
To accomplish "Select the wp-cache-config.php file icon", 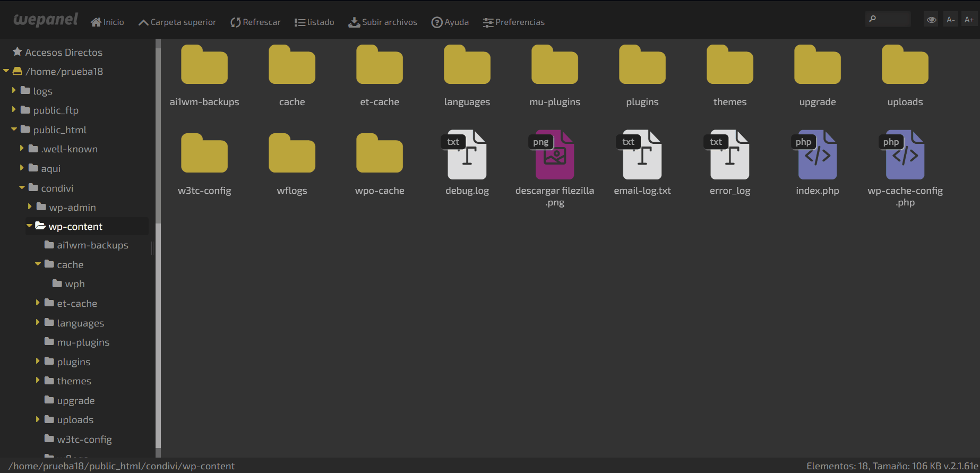I will coord(905,155).
